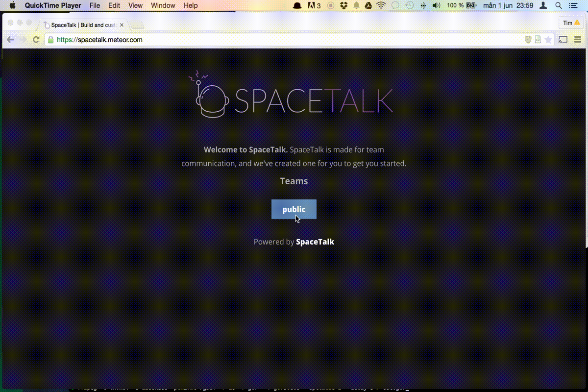Open the File menu

95,5
